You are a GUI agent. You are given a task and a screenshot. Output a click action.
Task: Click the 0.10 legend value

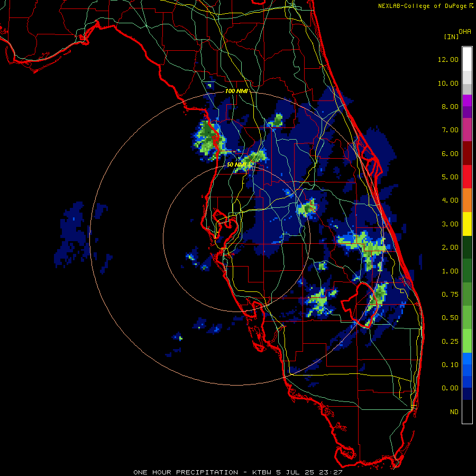pyautogui.click(x=450, y=365)
